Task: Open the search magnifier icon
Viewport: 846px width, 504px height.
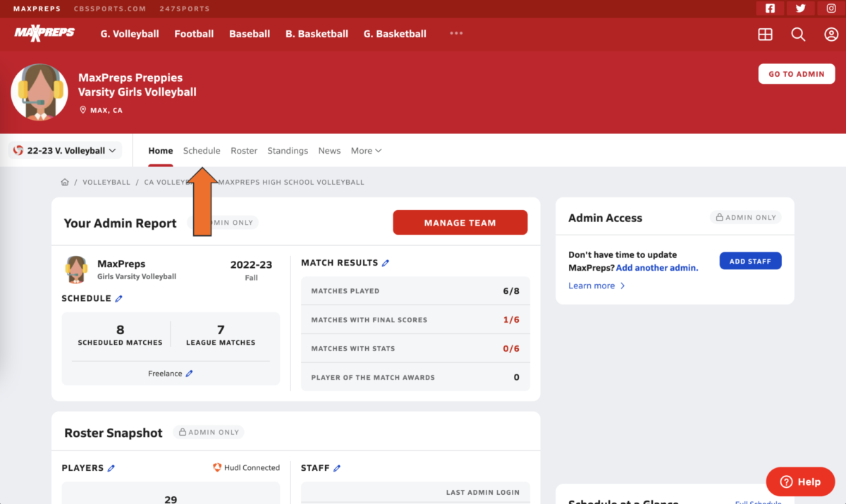Action: click(798, 35)
